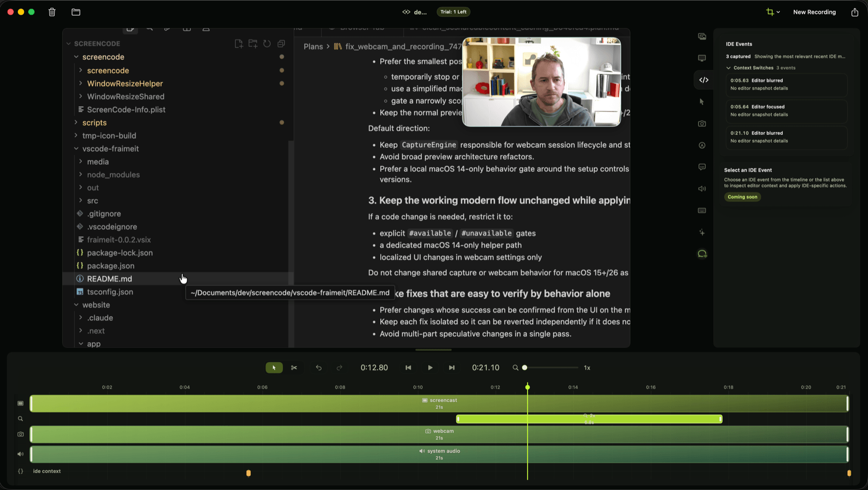
Task: Click the ide context marker near 0:06
Action: 248,473
